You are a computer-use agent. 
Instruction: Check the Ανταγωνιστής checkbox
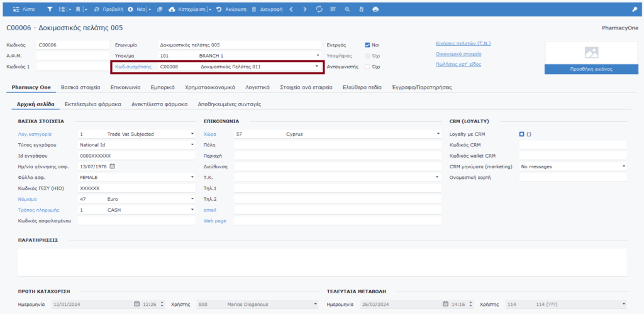(x=367, y=67)
